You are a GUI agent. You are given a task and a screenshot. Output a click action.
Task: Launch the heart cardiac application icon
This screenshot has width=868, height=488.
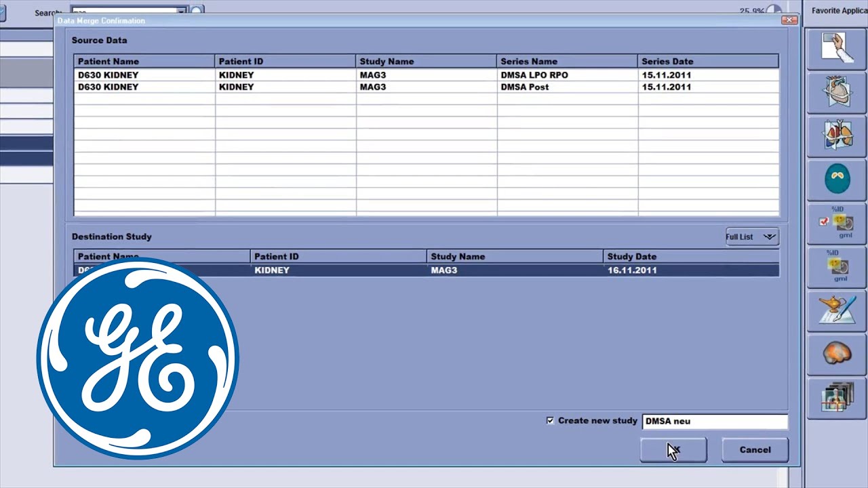coord(836,92)
